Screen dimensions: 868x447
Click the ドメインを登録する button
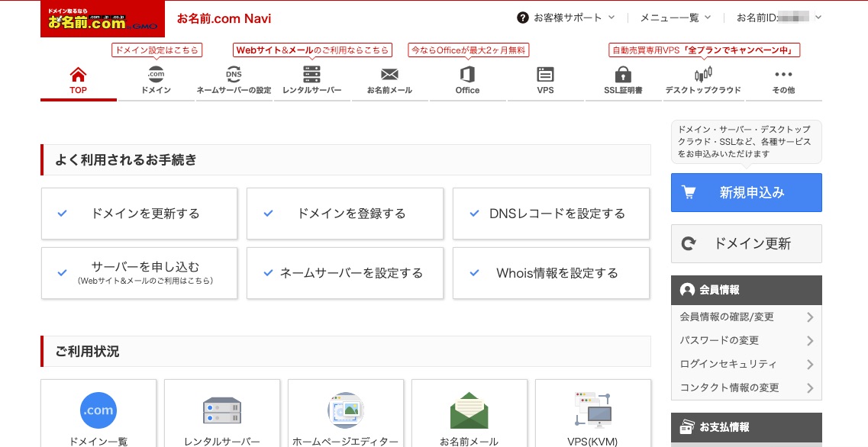[x=345, y=214]
